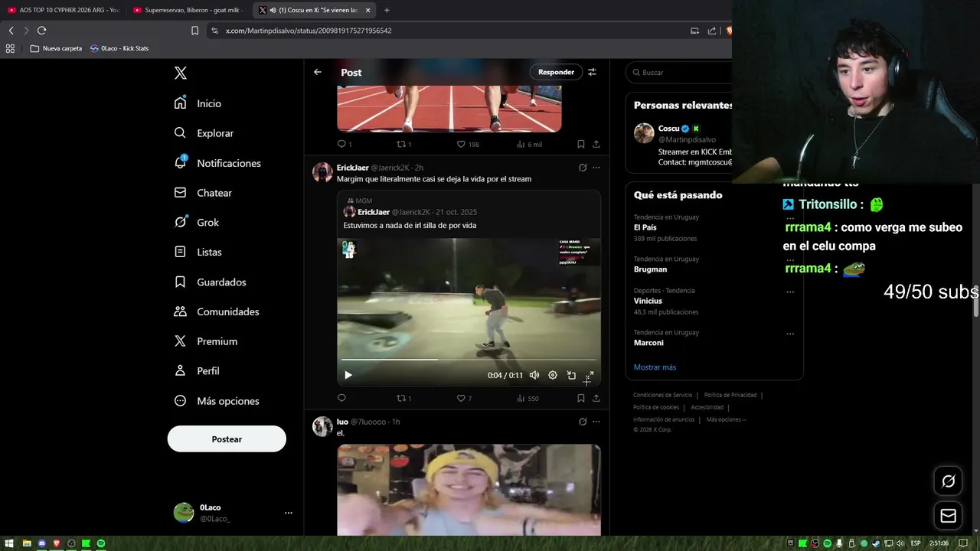
Task: Open reply sorting filter icon
Action: pos(592,72)
